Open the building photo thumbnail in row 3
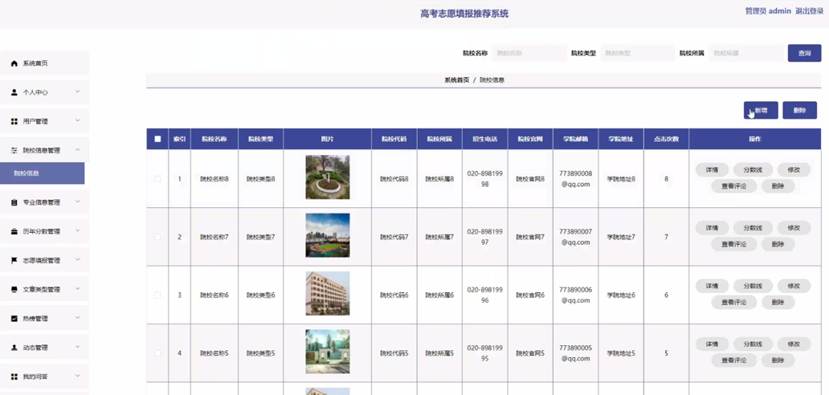 click(x=327, y=293)
